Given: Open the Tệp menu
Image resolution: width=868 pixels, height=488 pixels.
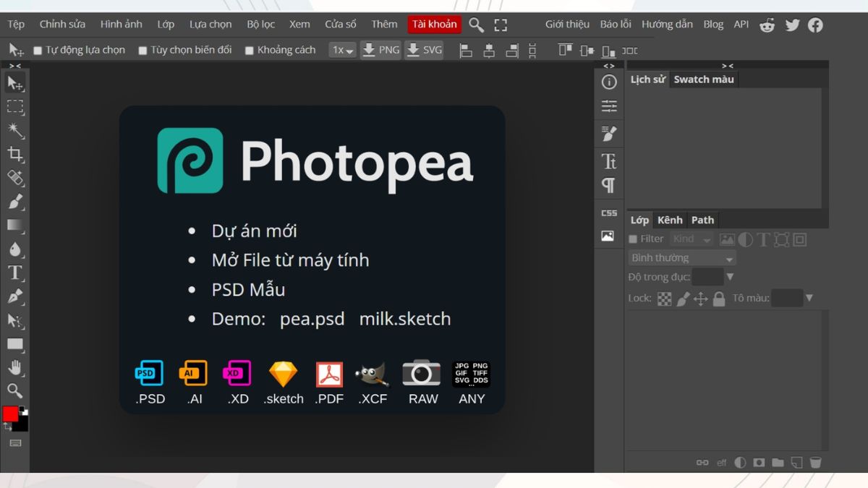Looking at the screenshot, I should pos(16,25).
